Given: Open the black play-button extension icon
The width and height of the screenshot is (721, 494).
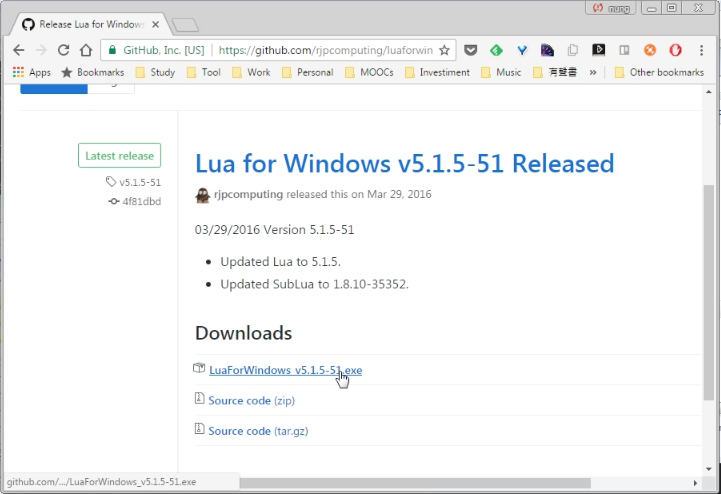Looking at the screenshot, I should pyautogui.click(x=598, y=50).
